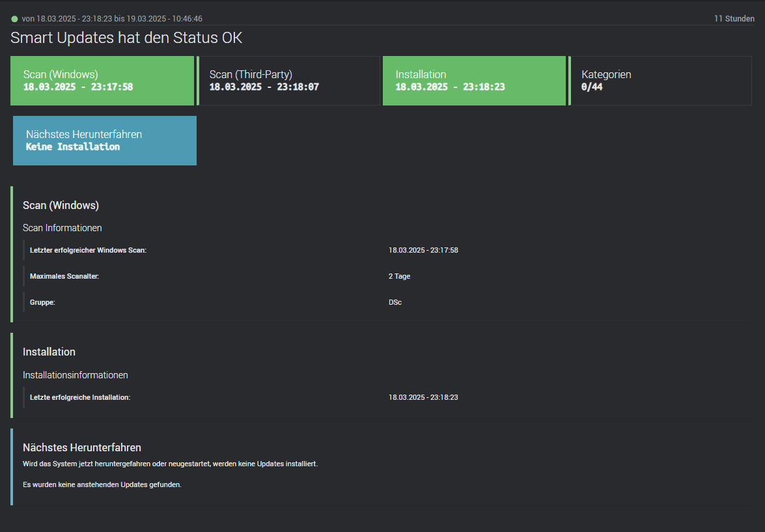Click the date range text at the top
The height and width of the screenshot is (532, 765).
click(x=112, y=19)
